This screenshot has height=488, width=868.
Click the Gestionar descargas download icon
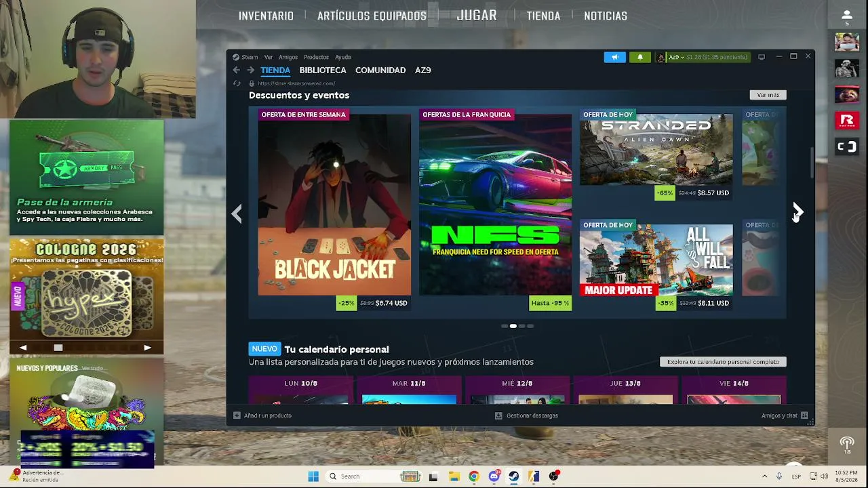pos(498,415)
